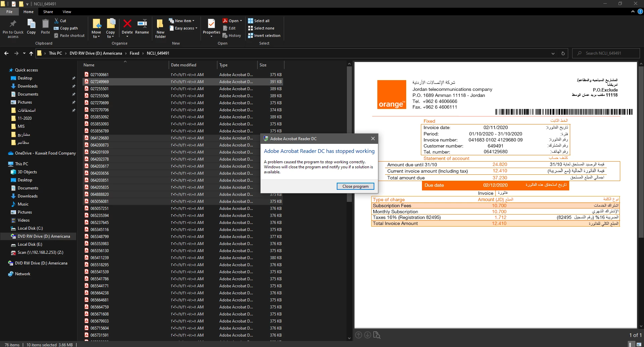644x347 pixels.
Task: Click the Close program button
Action: coord(355,186)
